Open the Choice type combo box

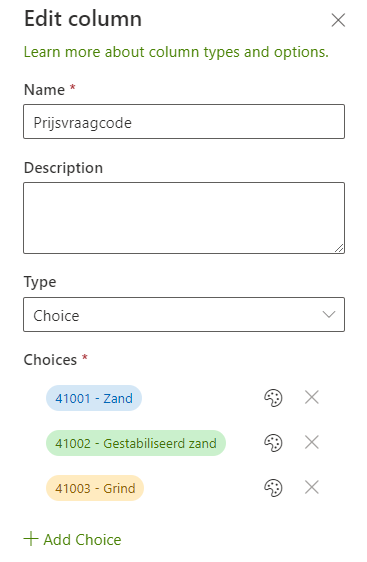pos(184,314)
